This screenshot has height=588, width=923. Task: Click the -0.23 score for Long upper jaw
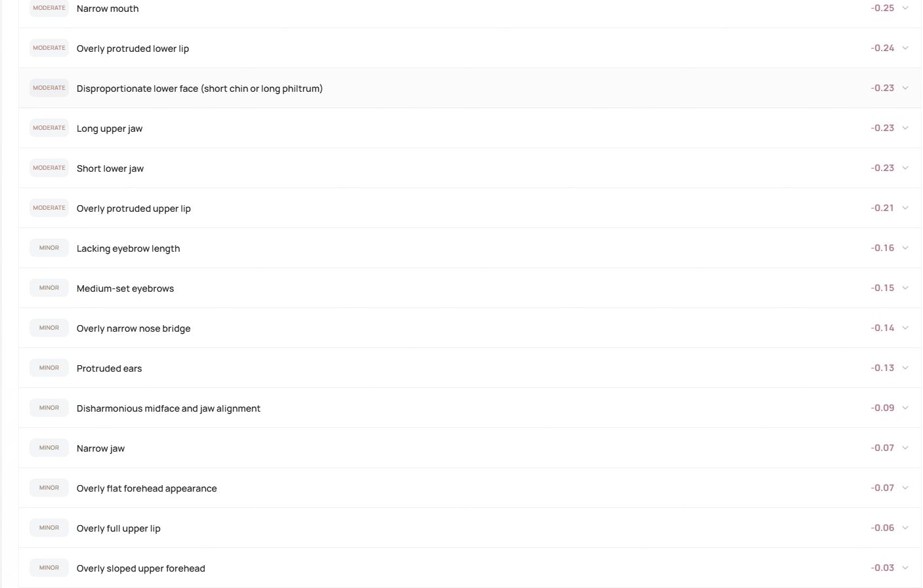tap(882, 128)
